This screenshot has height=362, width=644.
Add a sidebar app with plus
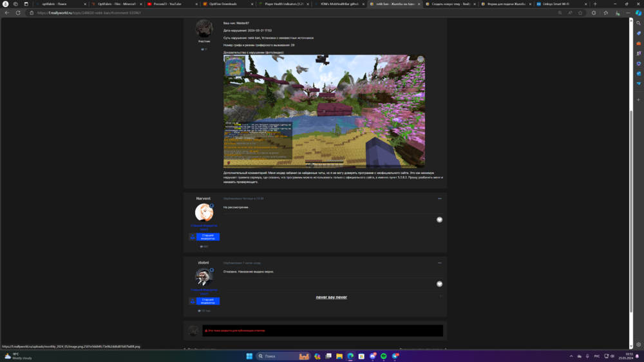(x=638, y=99)
